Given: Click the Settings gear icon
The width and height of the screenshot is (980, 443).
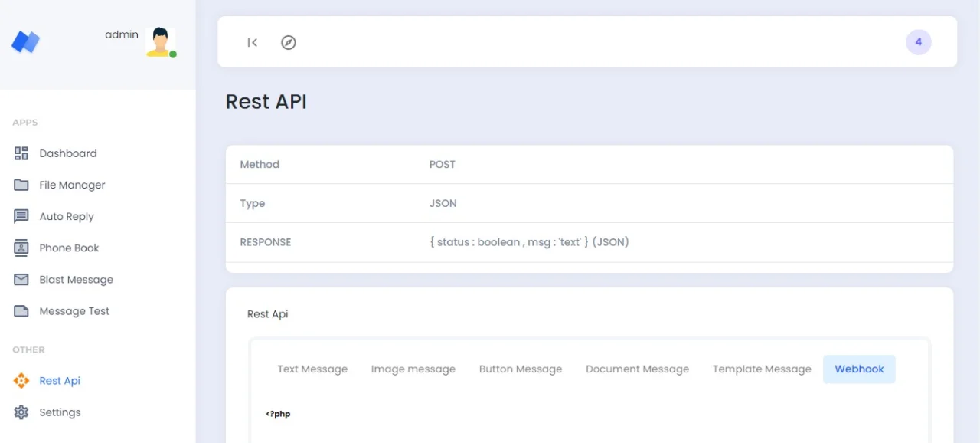Looking at the screenshot, I should point(21,412).
